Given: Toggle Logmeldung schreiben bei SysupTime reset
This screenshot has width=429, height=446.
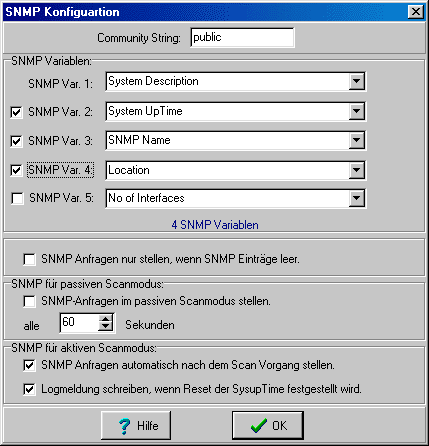Looking at the screenshot, I should click(x=29, y=389).
